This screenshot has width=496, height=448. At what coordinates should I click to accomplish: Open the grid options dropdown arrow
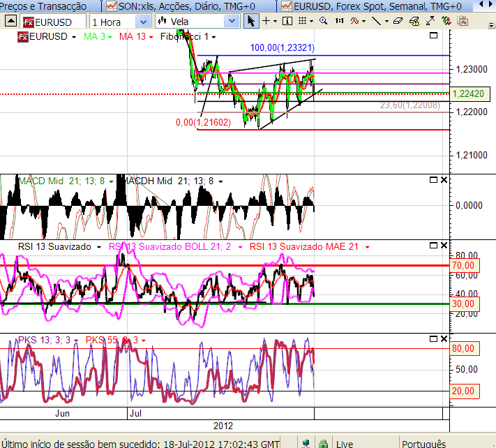coord(312,22)
